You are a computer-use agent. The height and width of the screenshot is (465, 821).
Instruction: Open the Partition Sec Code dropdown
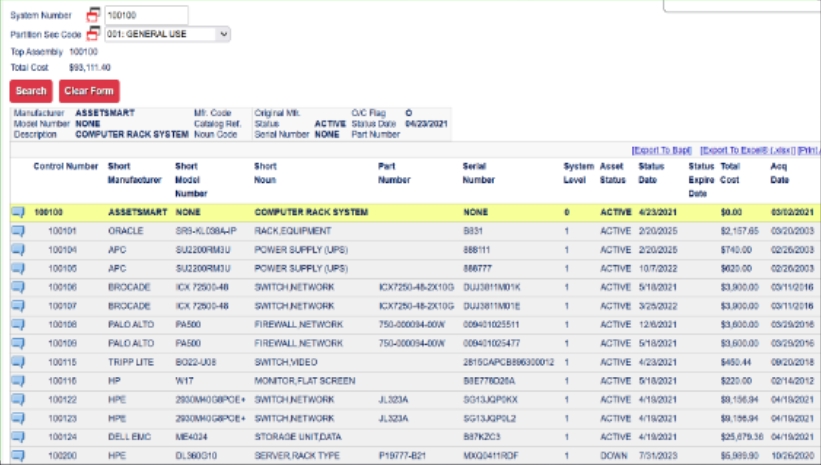(168, 34)
